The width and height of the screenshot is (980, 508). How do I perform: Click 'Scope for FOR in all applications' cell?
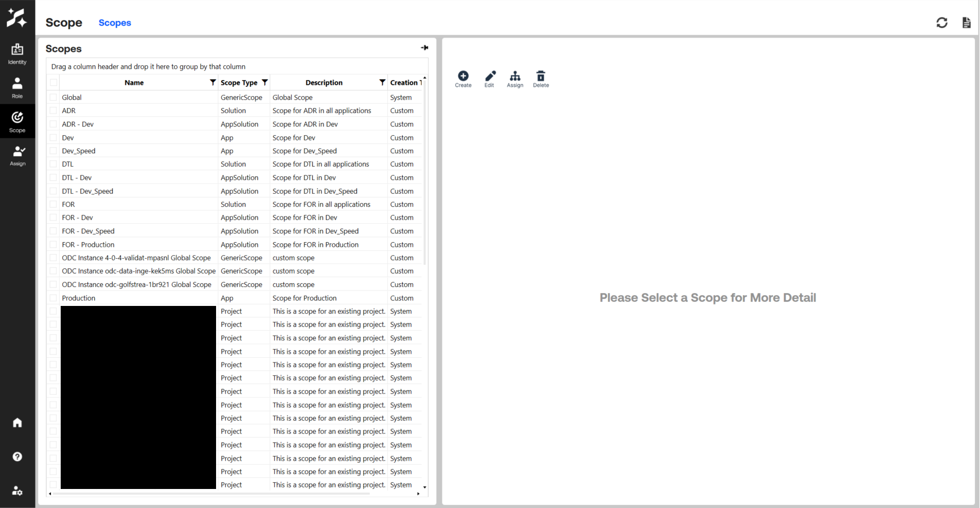tap(322, 204)
